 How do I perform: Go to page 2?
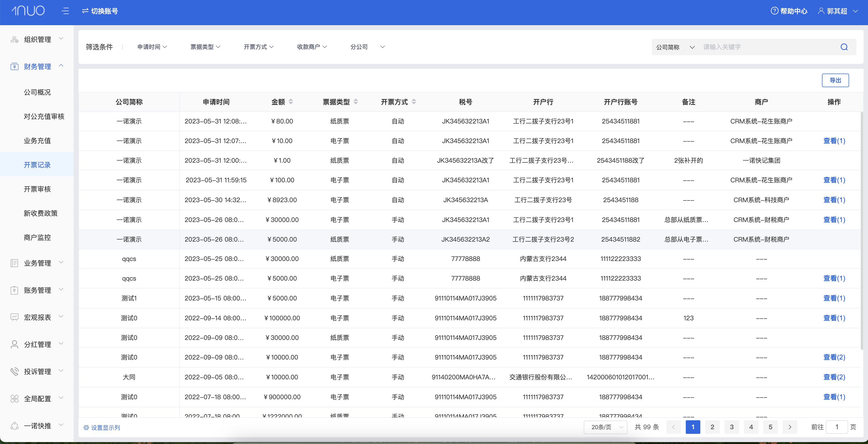(712, 427)
